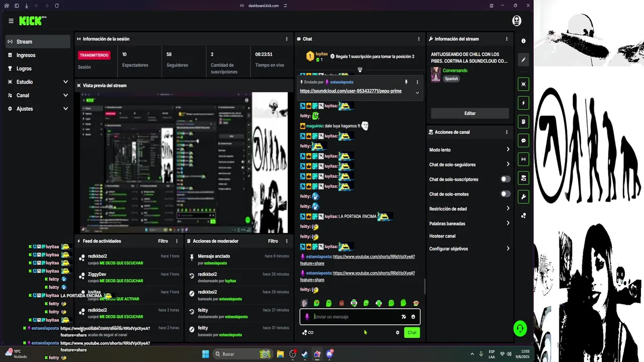Click the three-dots cluster icon in sidebar
Screen dimensions: 644x362
523,216
